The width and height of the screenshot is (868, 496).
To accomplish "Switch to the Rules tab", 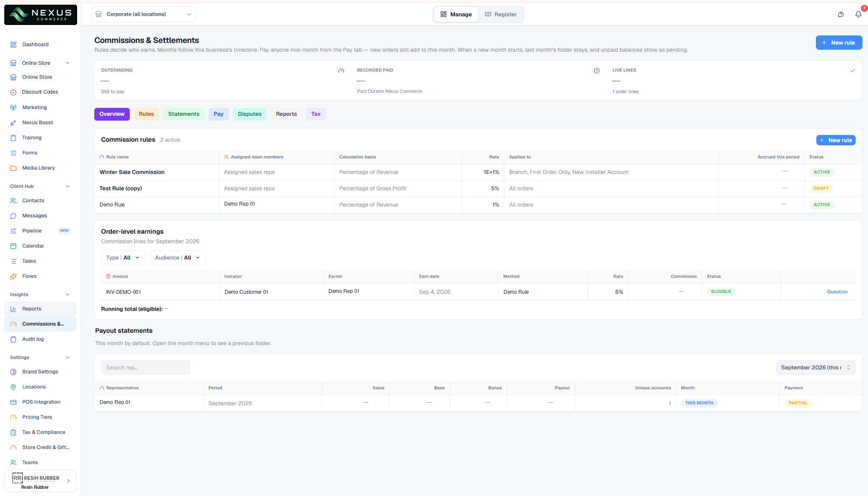I will [x=146, y=114].
